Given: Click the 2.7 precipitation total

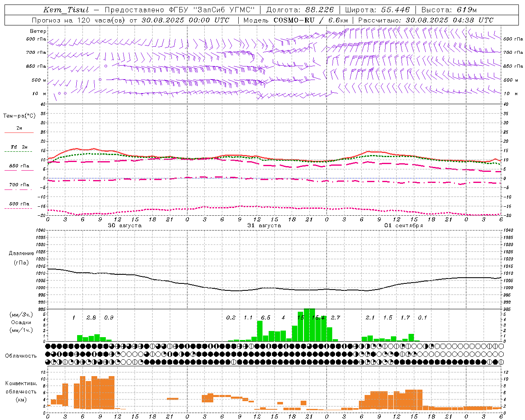Looking at the screenshot, I should pyautogui.click(x=335, y=318).
